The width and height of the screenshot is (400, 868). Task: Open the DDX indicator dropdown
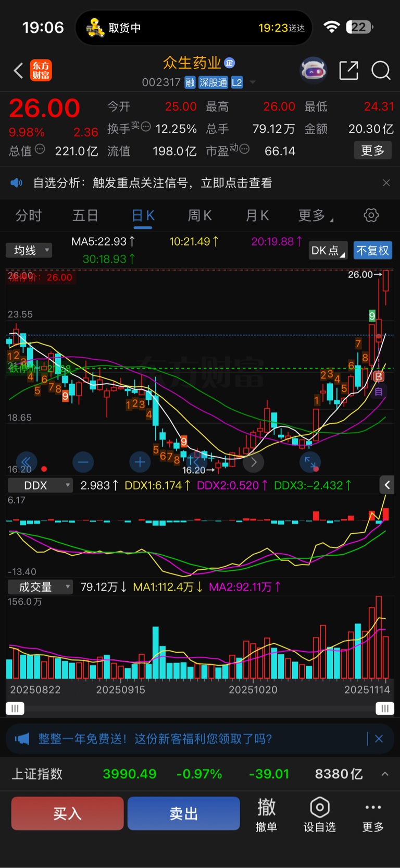41,485
